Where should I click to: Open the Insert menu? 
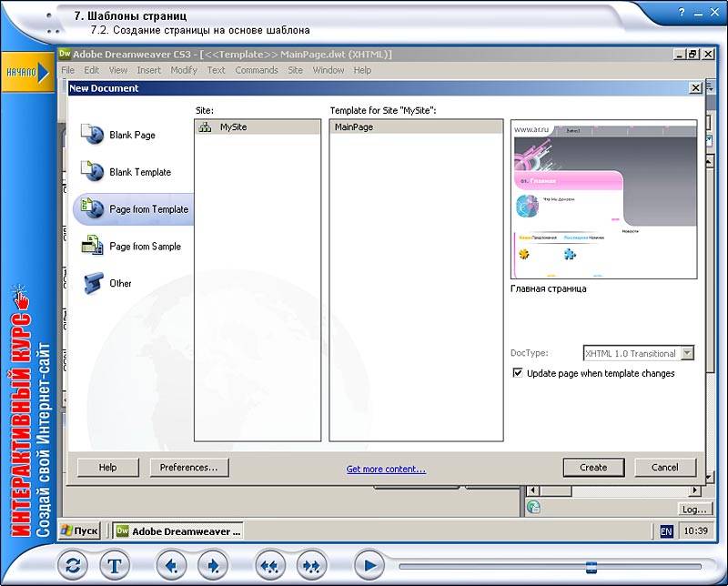148,70
